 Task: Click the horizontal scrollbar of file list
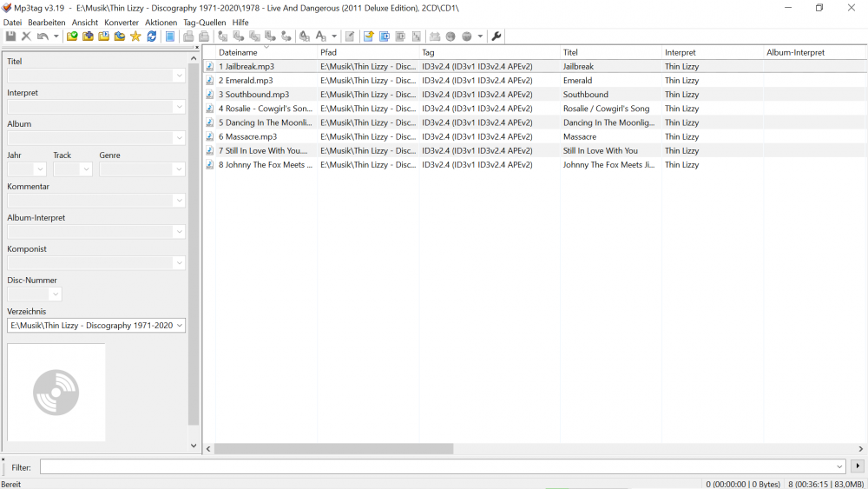pyautogui.click(x=334, y=448)
